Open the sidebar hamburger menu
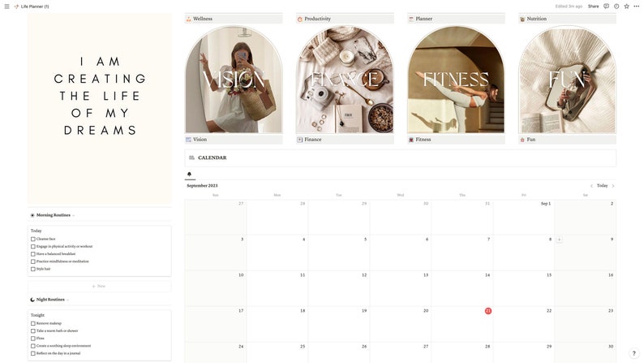Viewport: 644px width, 363px height. 6,6
